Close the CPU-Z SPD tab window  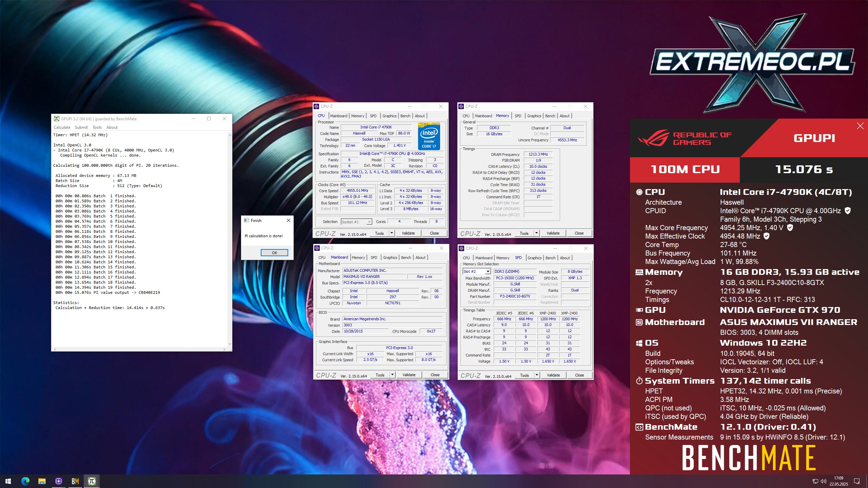(586, 248)
